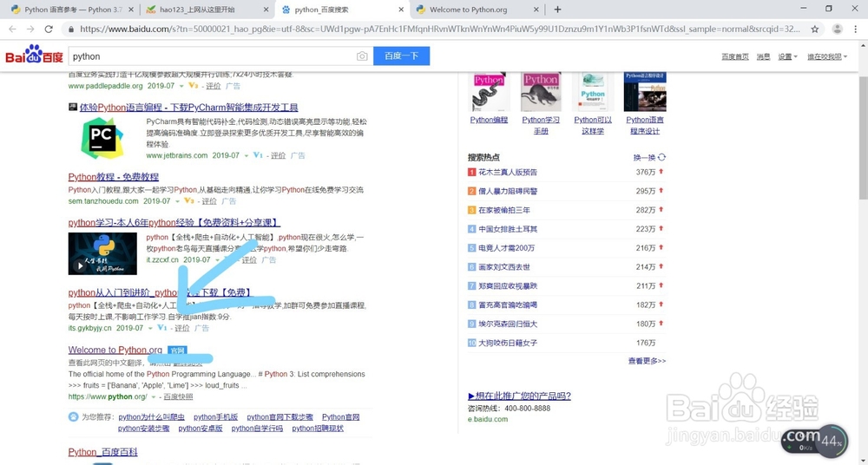Open suggested search python安装步骤
The height and width of the screenshot is (465, 868).
[x=143, y=429]
